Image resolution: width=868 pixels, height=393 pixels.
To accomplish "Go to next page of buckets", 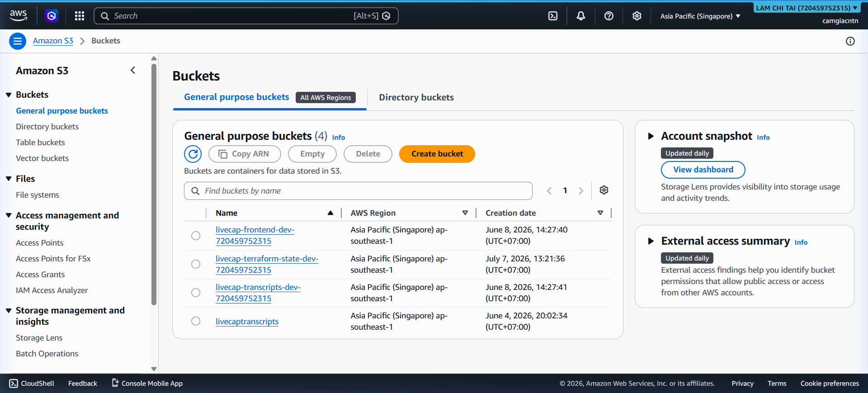I will pos(581,191).
